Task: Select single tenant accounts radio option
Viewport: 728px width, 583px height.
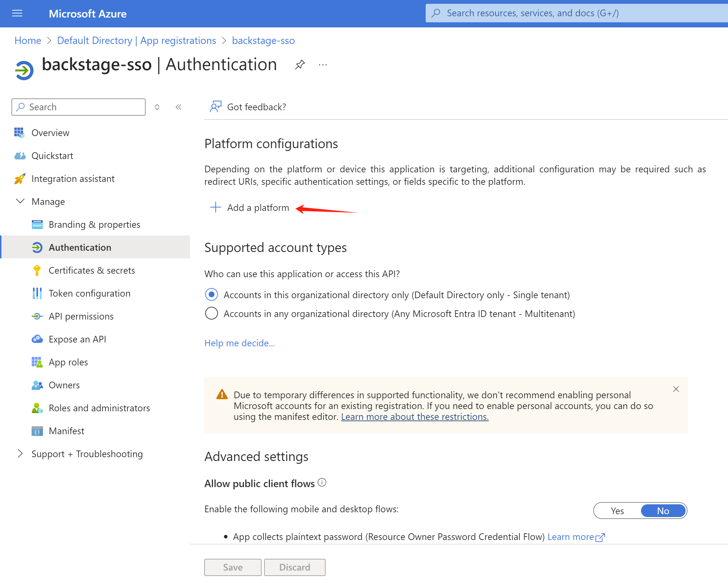Action: point(211,295)
